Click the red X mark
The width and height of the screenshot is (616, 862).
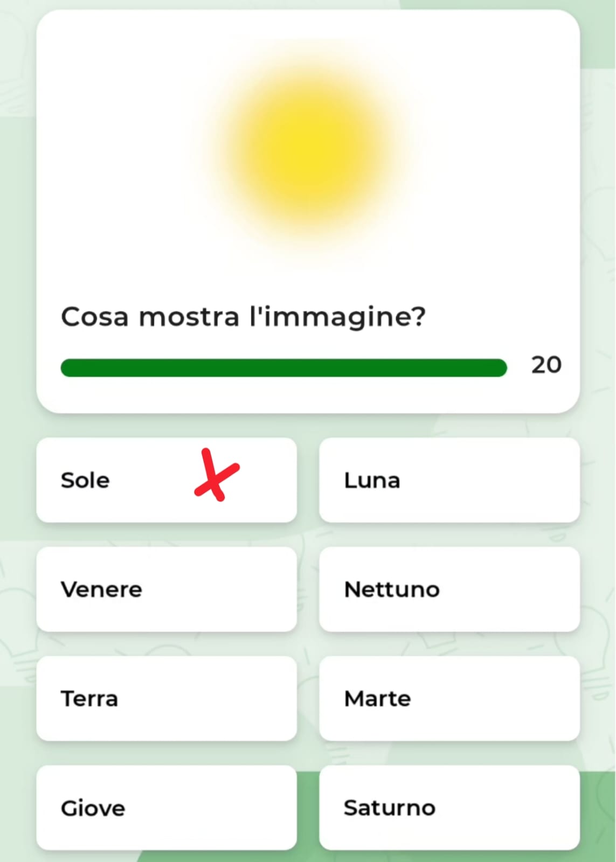pos(216,475)
